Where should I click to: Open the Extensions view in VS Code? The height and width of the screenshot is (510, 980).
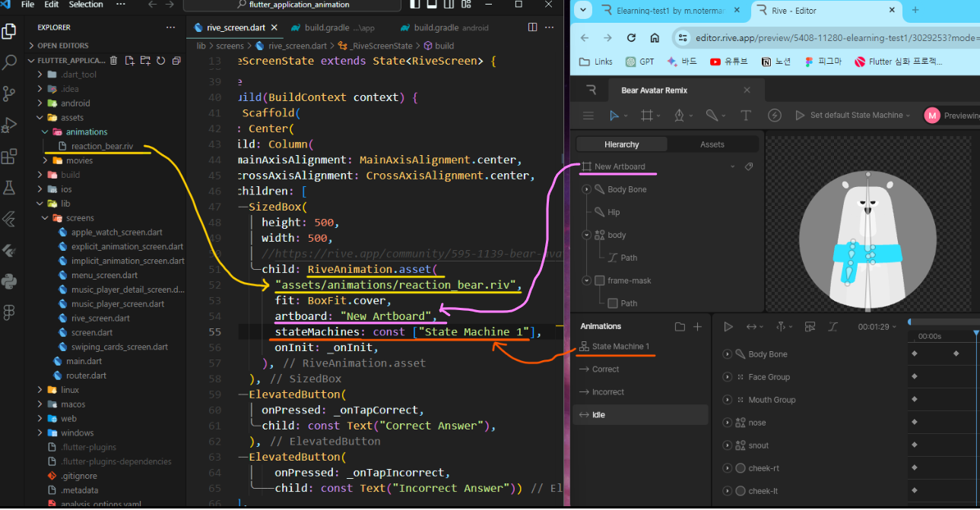(9, 157)
